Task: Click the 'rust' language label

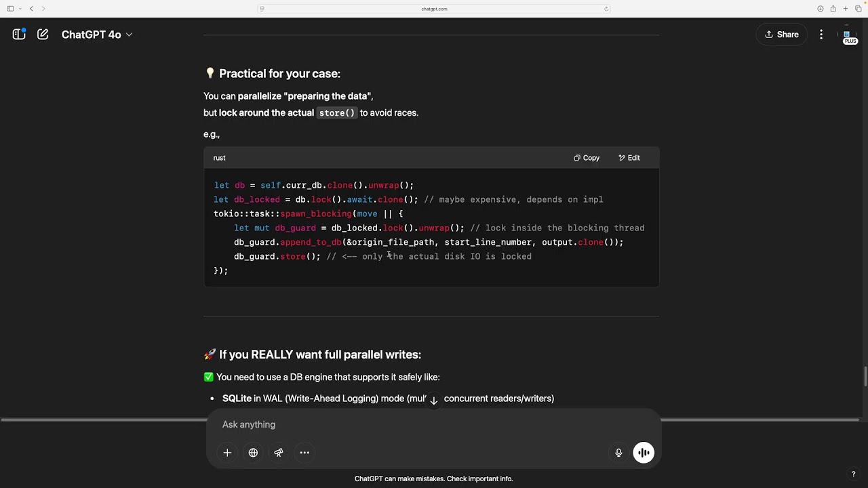Action: click(x=219, y=158)
